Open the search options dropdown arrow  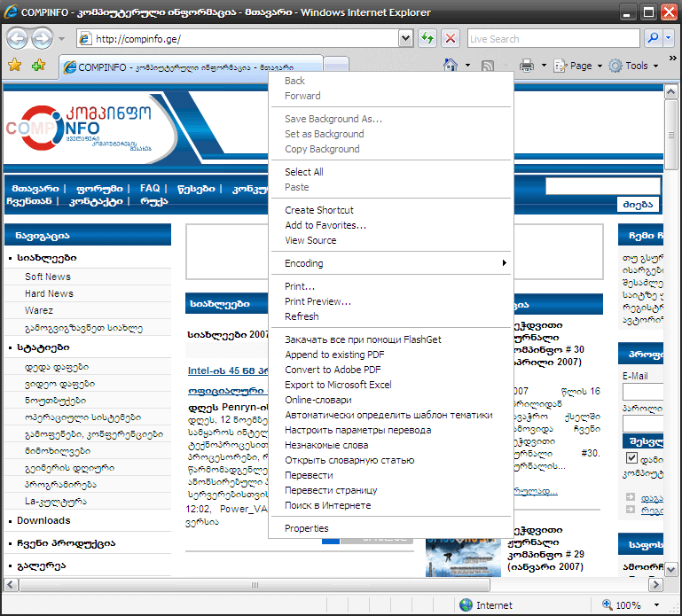coord(669,38)
